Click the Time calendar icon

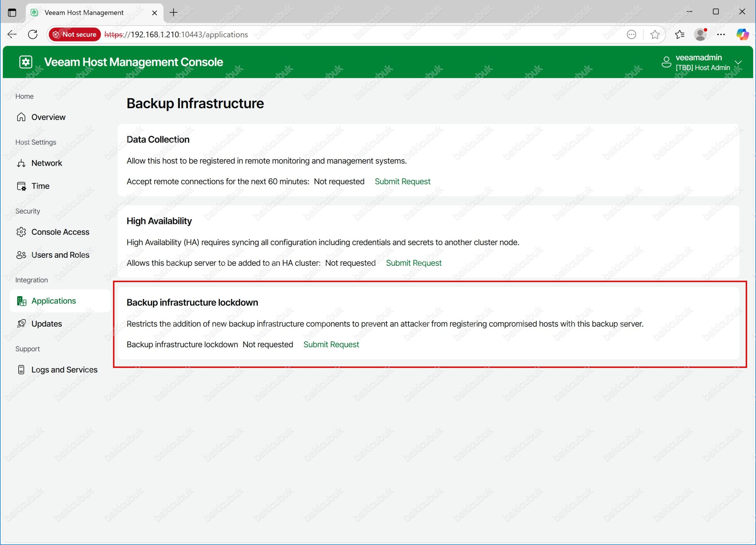pyautogui.click(x=21, y=186)
